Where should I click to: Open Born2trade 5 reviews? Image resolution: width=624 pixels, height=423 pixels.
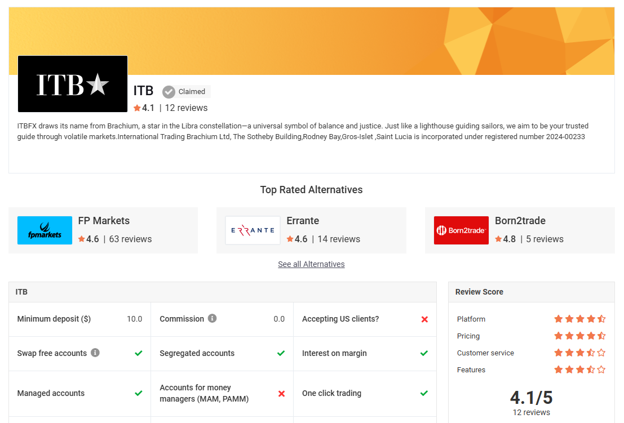click(545, 239)
